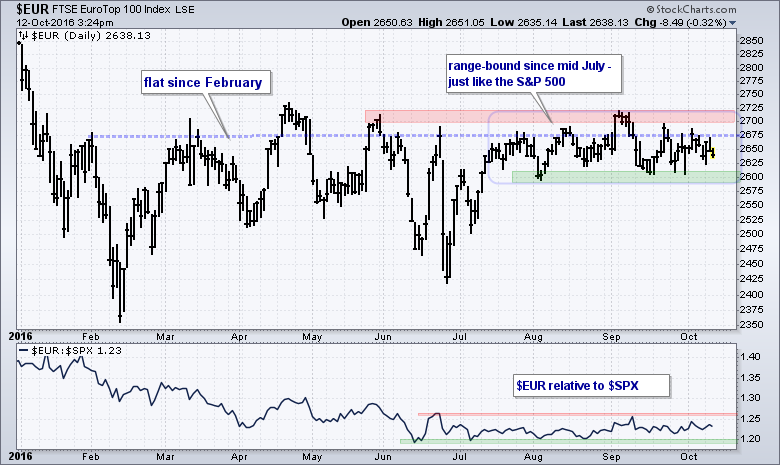This screenshot has width=780, height=465.
Task: Click the 2016 year label under the ratio panel
Action: tap(20, 456)
